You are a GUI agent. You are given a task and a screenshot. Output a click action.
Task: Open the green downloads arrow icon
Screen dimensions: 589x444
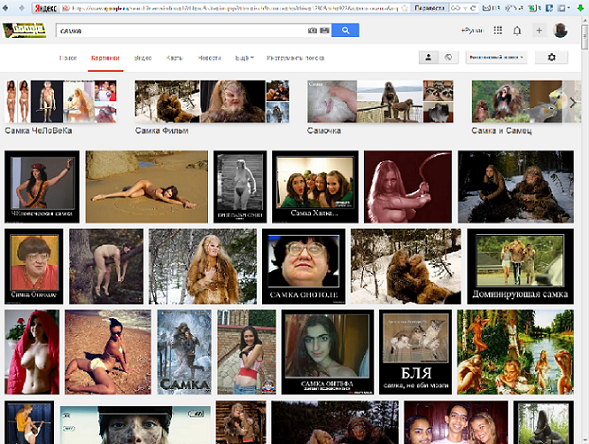click(x=581, y=8)
